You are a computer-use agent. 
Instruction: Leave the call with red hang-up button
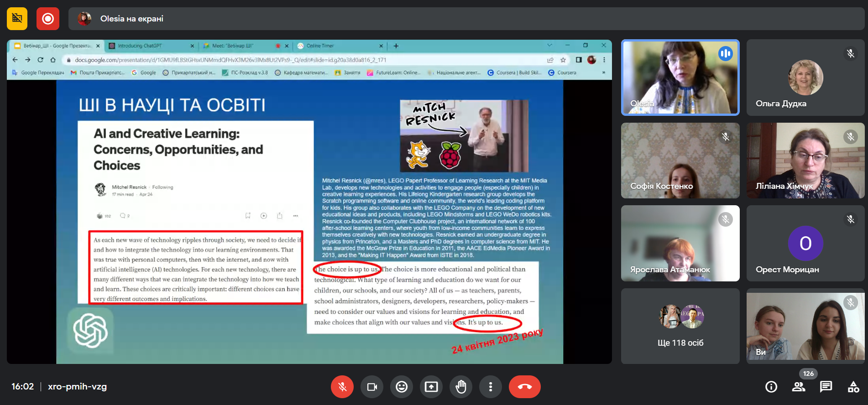click(524, 387)
